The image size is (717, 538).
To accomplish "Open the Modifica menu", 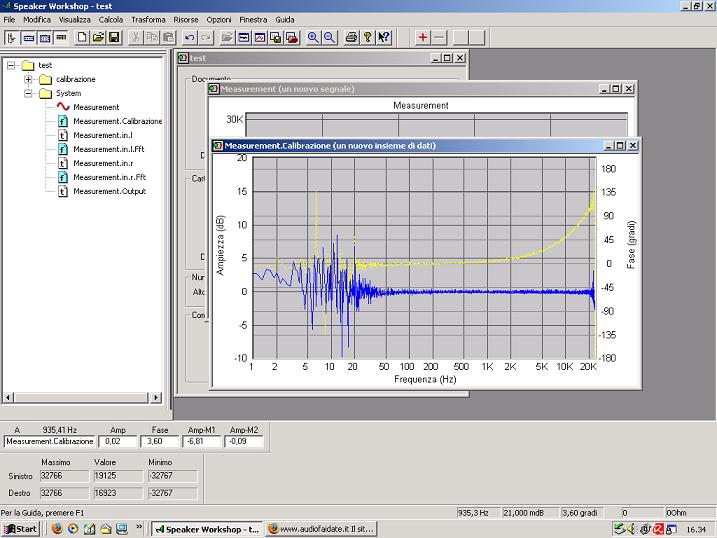I will 37,20.
